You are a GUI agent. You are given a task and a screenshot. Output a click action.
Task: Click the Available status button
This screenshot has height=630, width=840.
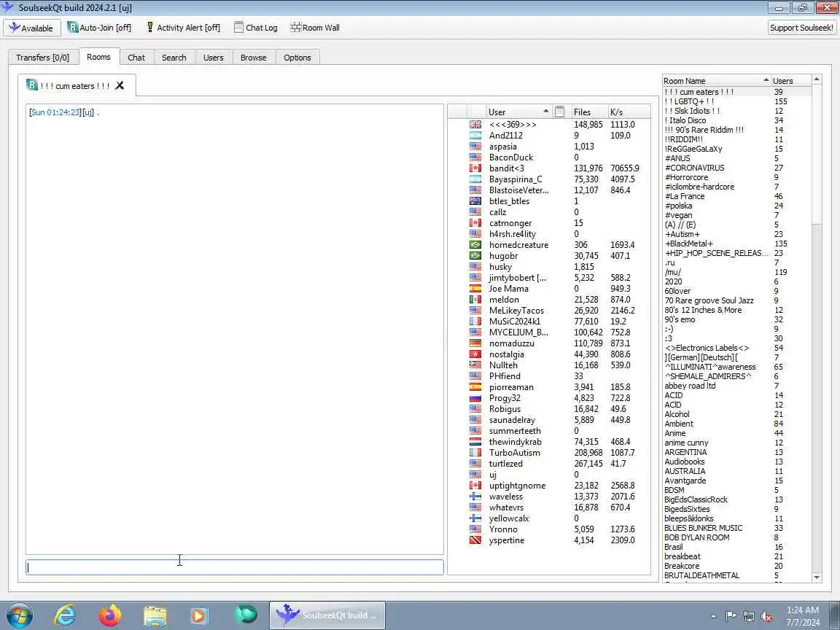pyautogui.click(x=31, y=28)
